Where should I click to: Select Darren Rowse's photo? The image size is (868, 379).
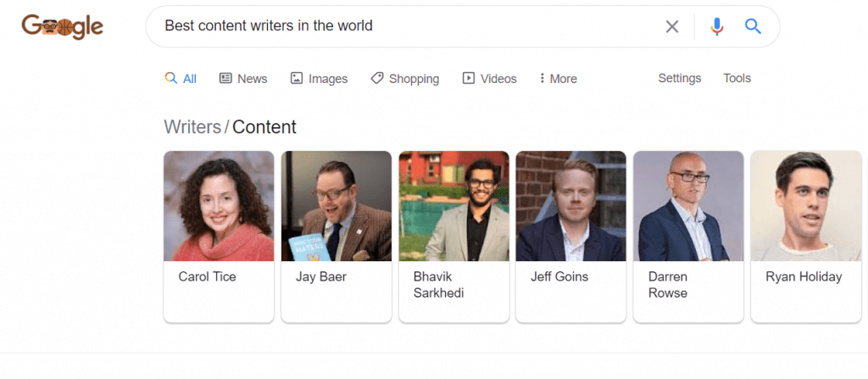pos(688,206)
